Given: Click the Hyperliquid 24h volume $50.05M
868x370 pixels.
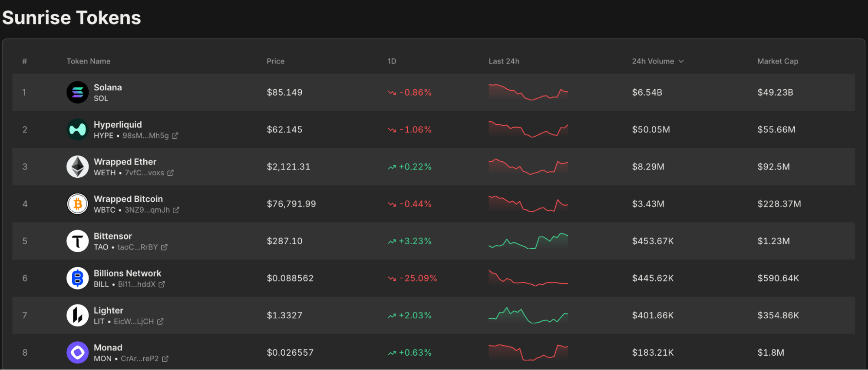Looking at the screenshot, I should pyautogui.click(x=651, y=130).
